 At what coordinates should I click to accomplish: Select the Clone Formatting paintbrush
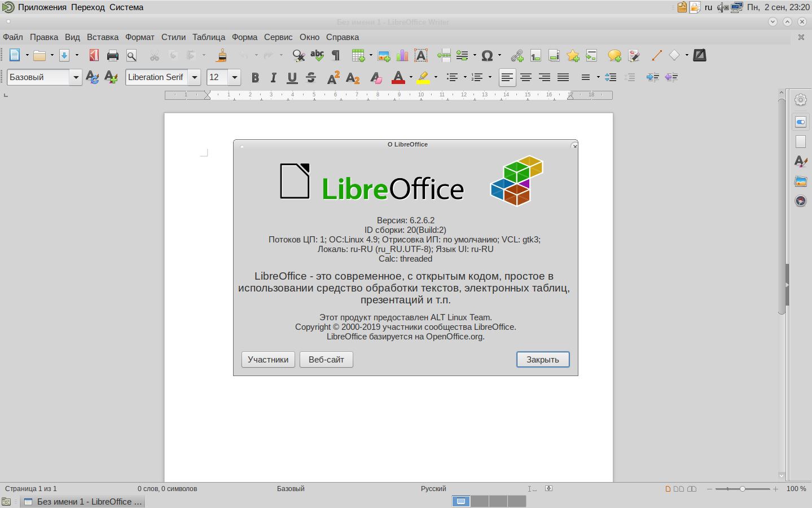point(222,55)
